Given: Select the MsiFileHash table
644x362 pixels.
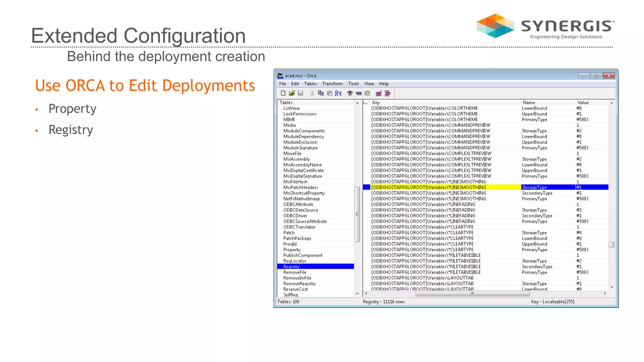Looking at the screenshot, I should (x=295, y=182).
